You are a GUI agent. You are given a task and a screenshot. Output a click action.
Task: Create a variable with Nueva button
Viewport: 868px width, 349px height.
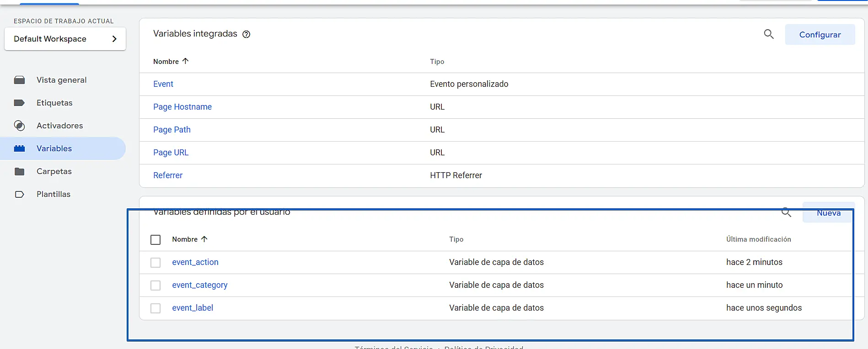coord(828,213)
